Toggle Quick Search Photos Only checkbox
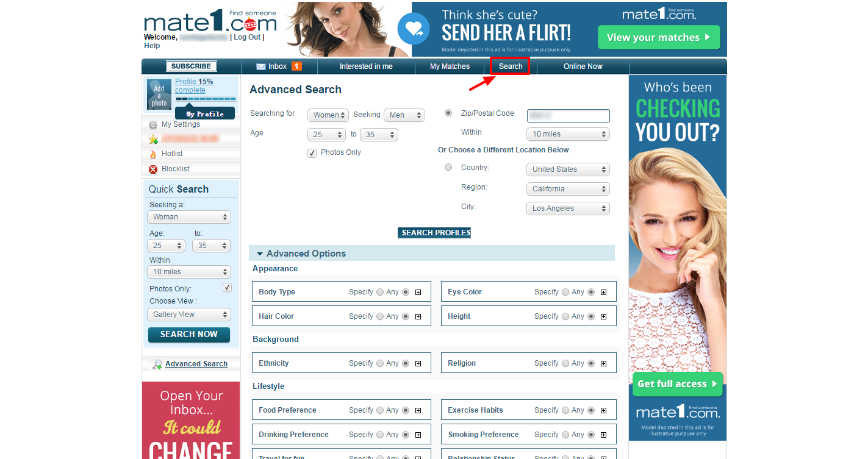 [227, 288]
